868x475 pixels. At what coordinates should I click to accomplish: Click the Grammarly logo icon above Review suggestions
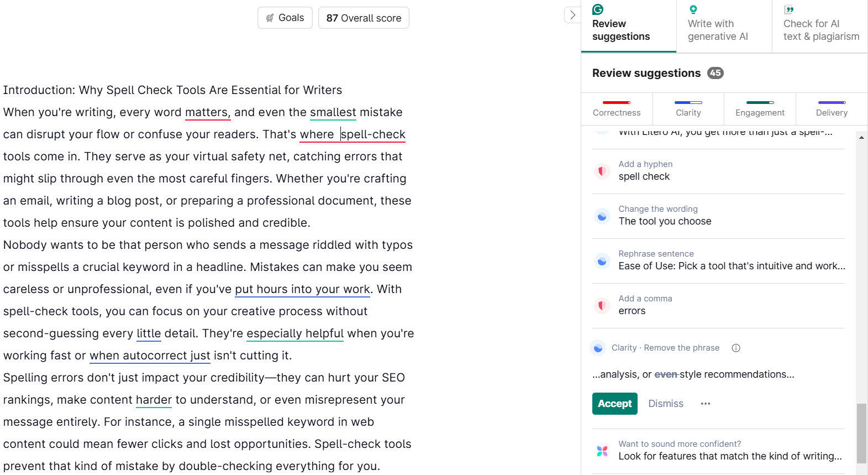coord(598,9)
